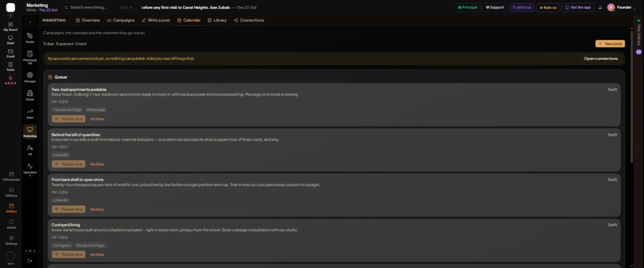Click the 22 badge in Principal rail

click(639, 52)
